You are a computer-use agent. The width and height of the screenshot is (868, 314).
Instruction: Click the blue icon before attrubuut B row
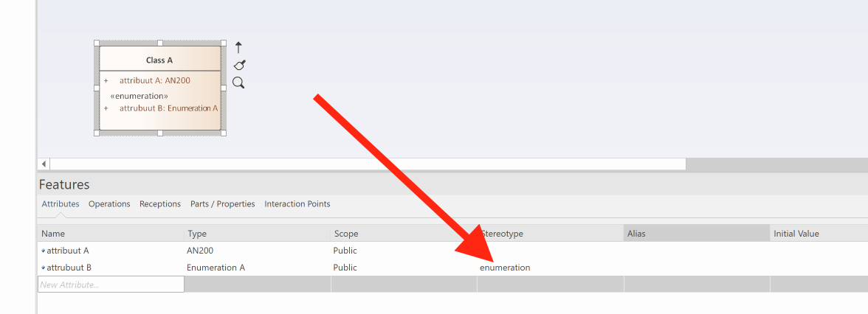coord(43,268)
